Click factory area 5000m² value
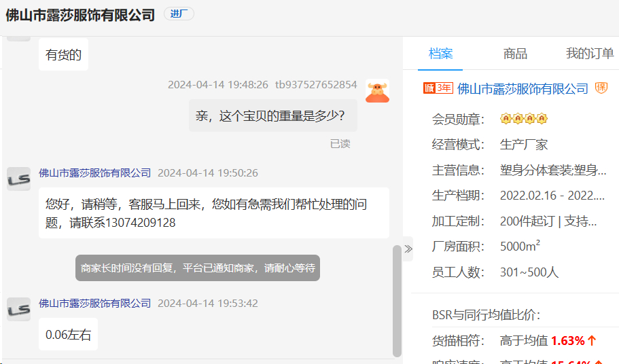The image size is (619, 364). point(520,246)
